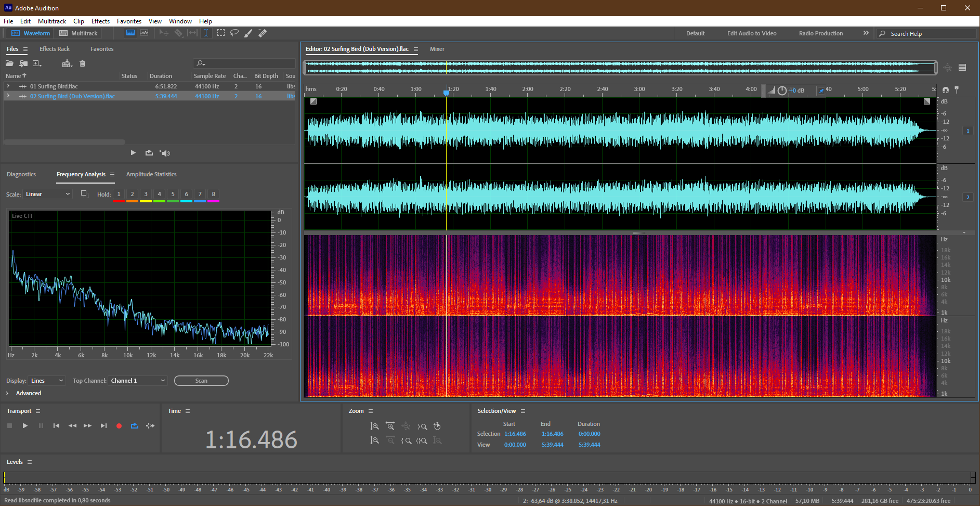Switch to the Amplitude Statistics tab

[x=151, y=174]
